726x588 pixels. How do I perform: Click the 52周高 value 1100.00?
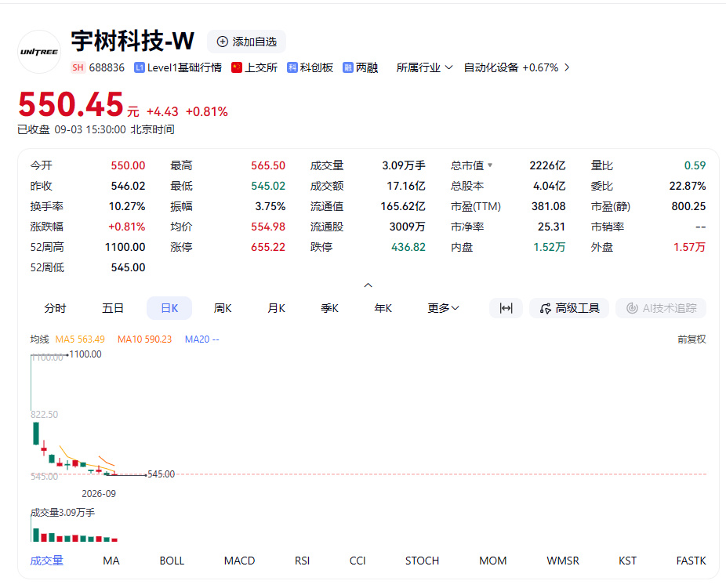[125, 247]
